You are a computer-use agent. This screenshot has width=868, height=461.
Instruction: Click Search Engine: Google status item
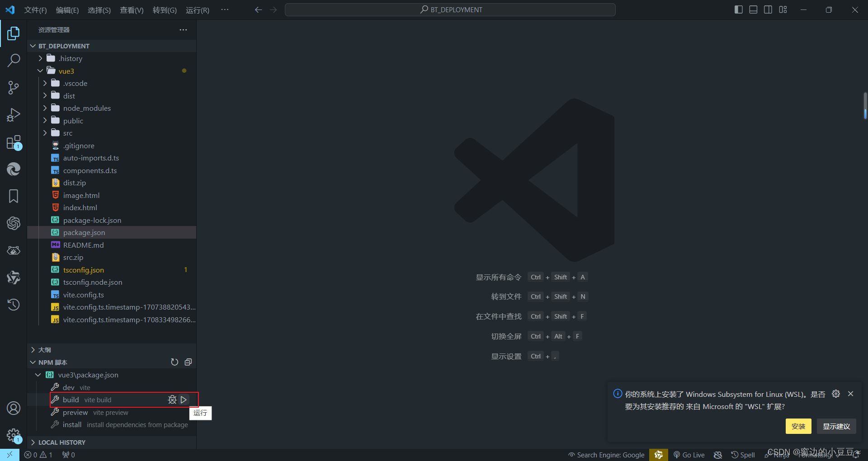(606, 455)
